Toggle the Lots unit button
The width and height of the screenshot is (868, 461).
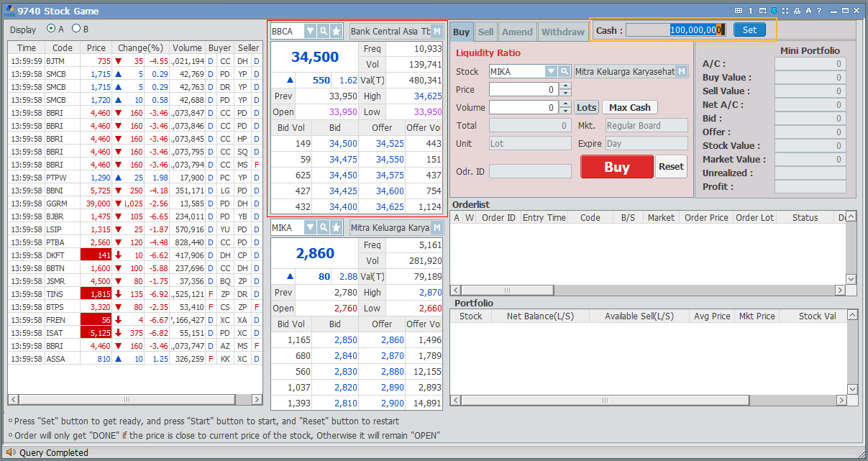click(586, 107)
